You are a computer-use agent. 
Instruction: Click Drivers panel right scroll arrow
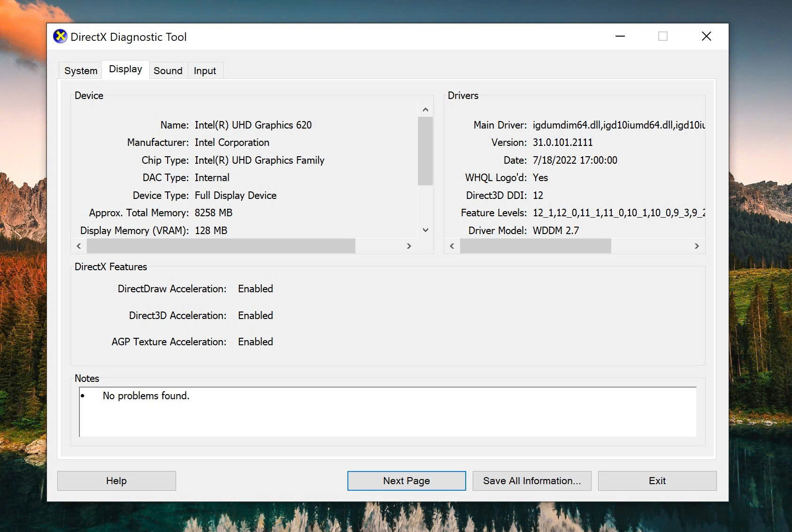tap(697, 246)
